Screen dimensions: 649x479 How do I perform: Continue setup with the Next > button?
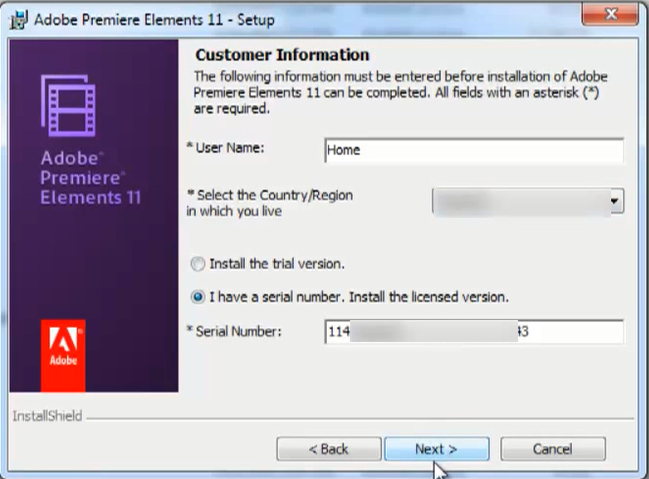436,449
